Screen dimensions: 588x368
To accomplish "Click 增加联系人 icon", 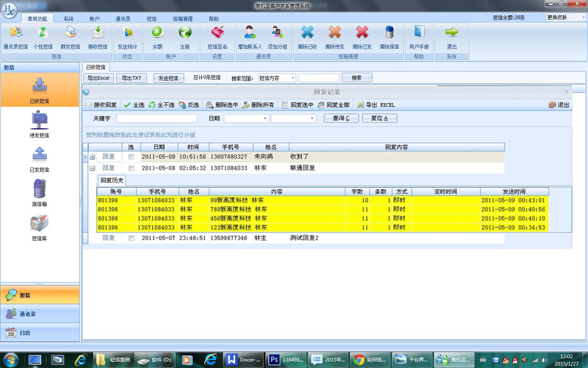I will pyautogui.click(x=250, y=38).
